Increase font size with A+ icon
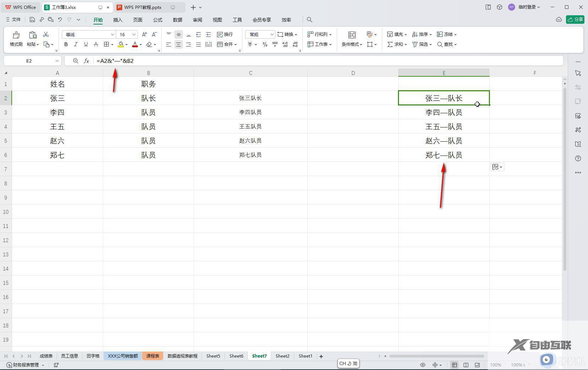Viewport: 588px width, 370px height. (144, 34)
